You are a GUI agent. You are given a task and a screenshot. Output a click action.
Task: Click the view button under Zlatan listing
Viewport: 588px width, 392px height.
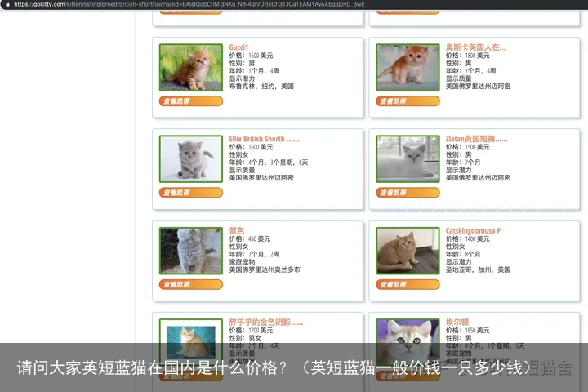(x=408, y=193)
